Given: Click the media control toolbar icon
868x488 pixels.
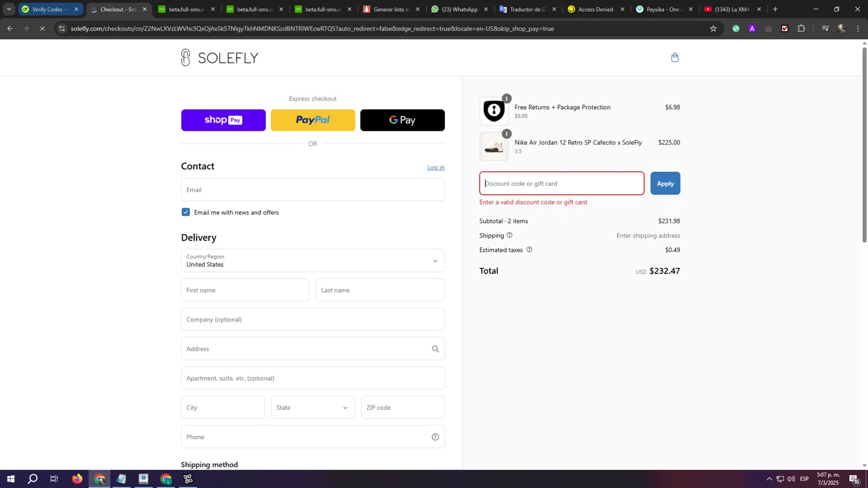Looking at the screenshot, I should [x=826, y=28].
